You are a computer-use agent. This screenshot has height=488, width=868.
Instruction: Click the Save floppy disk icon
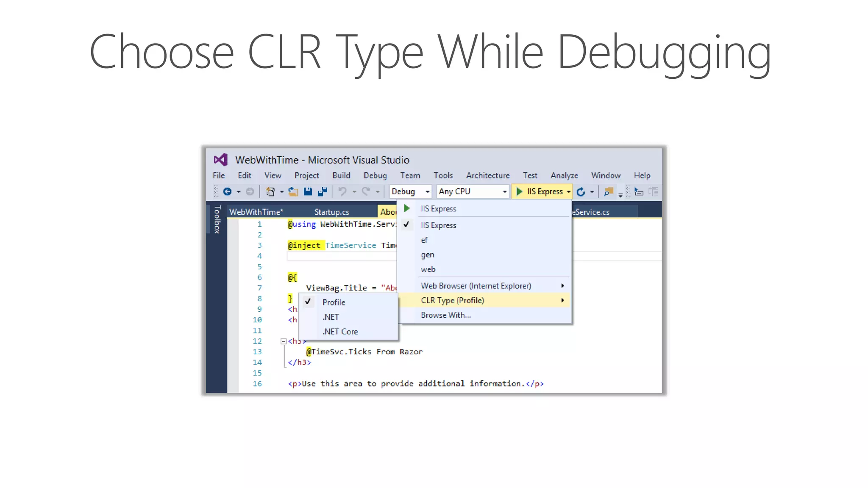(308, 192)
